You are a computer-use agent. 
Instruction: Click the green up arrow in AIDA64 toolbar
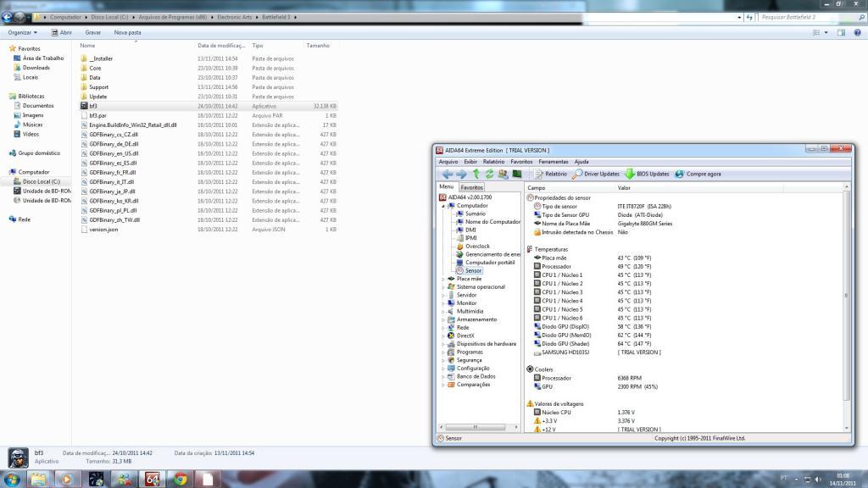coord(476,174)
